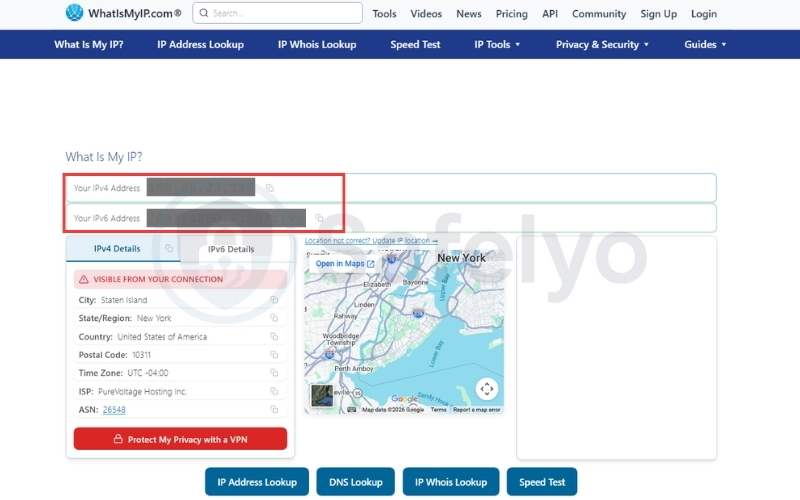
Task: Click the bottom IP Whois Lookup button
Action: tap(451, 482)
